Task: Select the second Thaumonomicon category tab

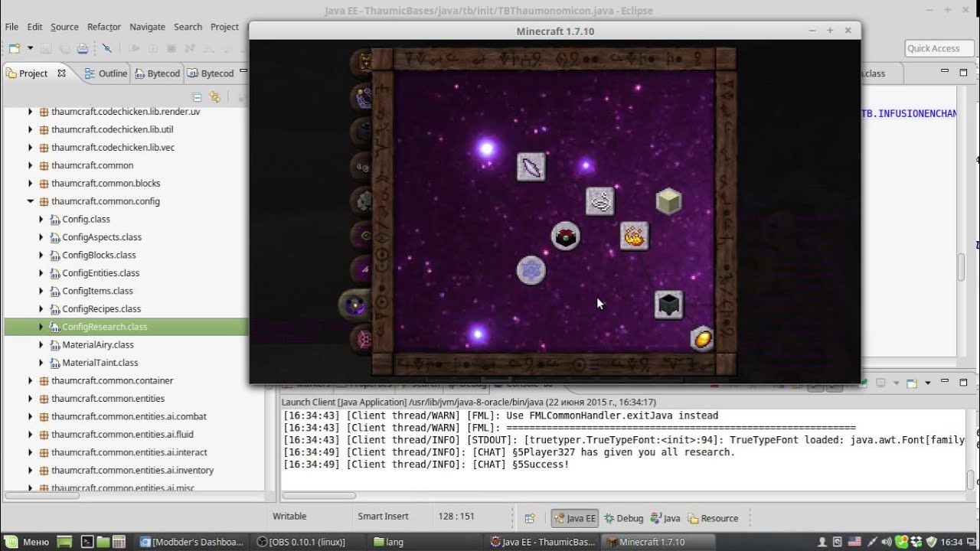Action: [361, 96]
